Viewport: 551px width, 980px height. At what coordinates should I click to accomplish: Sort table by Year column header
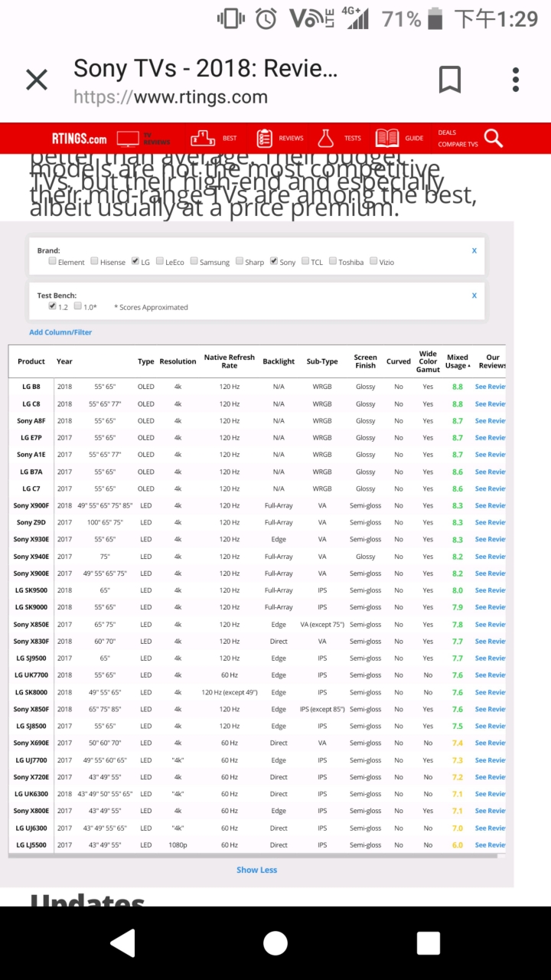[64, 361]
